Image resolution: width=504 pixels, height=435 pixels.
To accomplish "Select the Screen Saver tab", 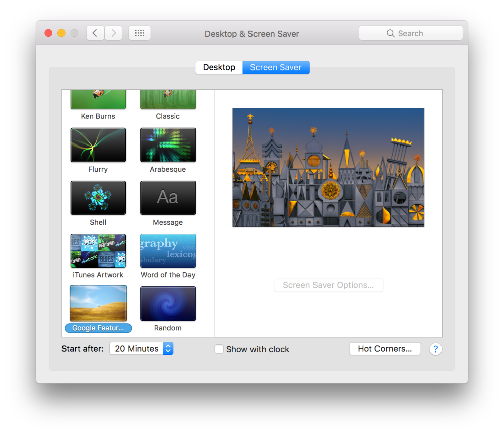I will pyautogui.click(x=276, y=67).
